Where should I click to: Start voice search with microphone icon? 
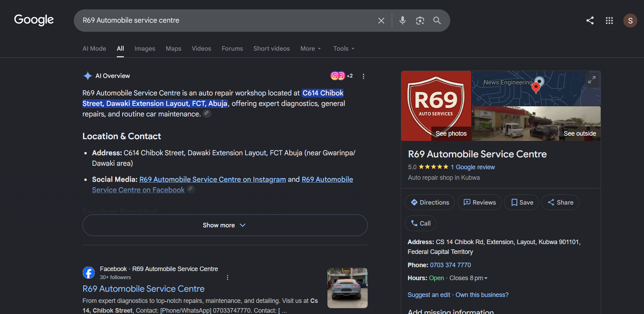pos(402,21)
